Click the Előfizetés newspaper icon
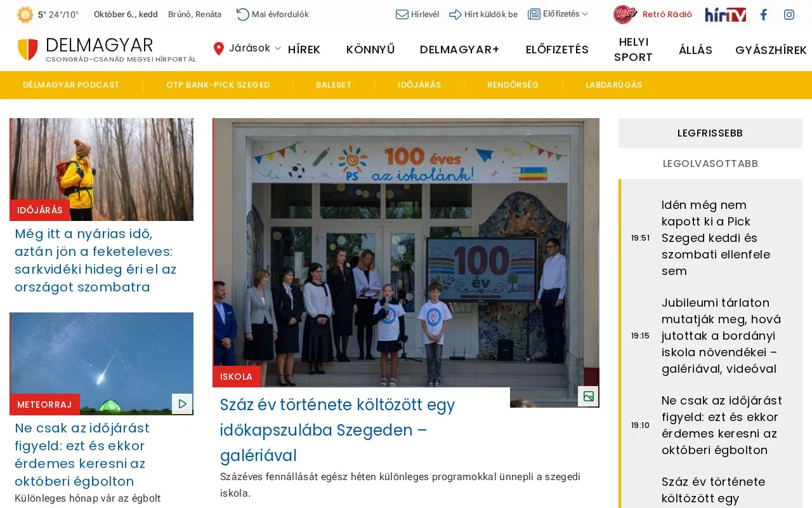The image size is (812, 508). tap(534, 14)
